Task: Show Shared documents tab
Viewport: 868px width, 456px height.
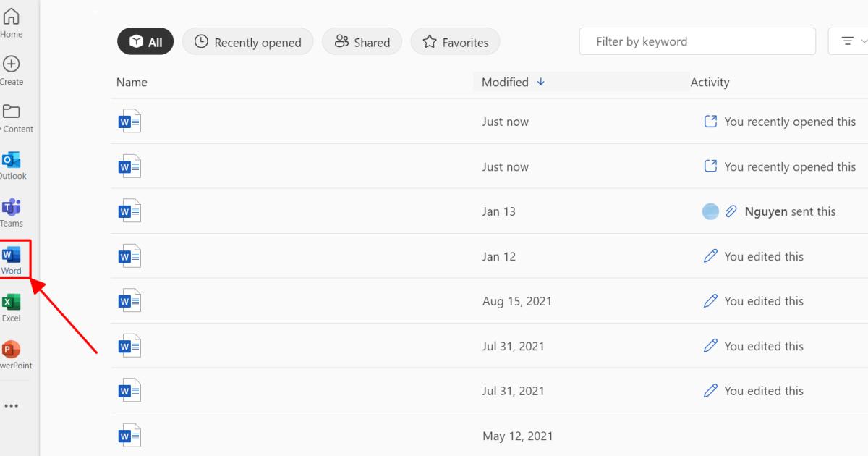Action: point(362,42)
